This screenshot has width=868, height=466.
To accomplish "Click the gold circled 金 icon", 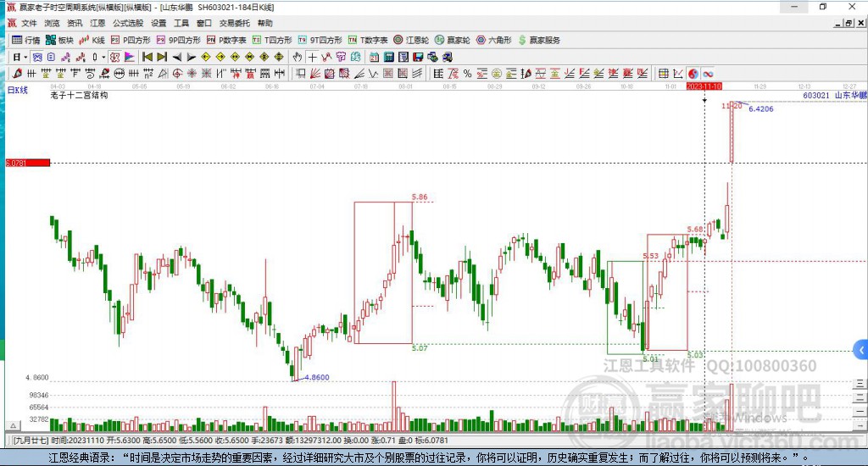I will pos(496,74).
